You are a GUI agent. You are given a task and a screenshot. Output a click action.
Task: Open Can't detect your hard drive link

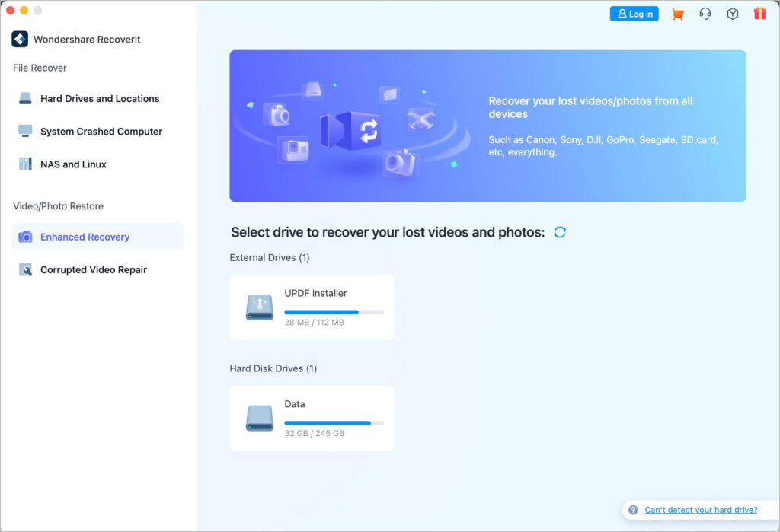point(700,509)
